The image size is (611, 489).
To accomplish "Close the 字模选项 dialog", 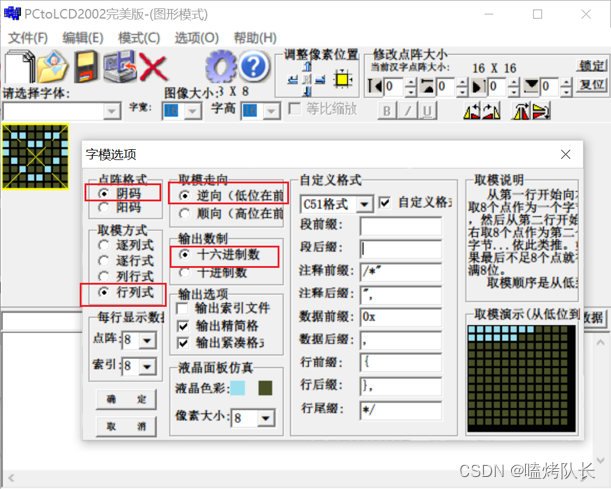I will [565, 154].
